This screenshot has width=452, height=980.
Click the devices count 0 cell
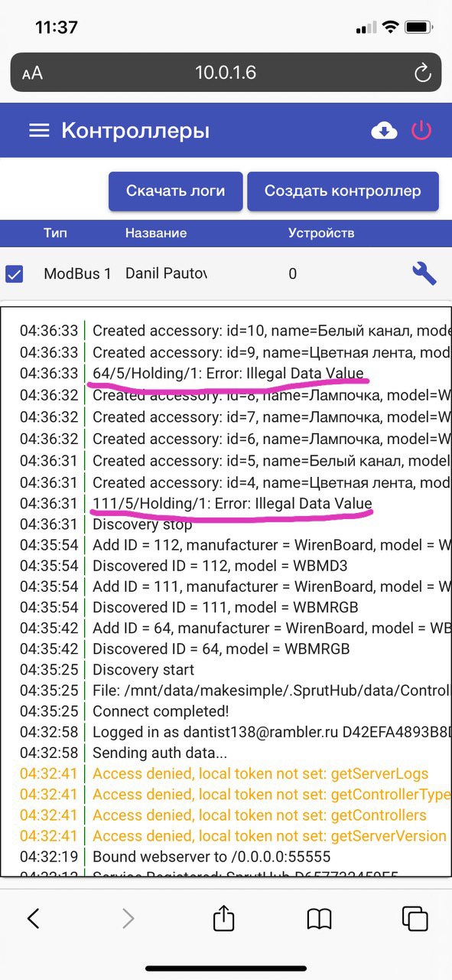click(x=293, y=273)
